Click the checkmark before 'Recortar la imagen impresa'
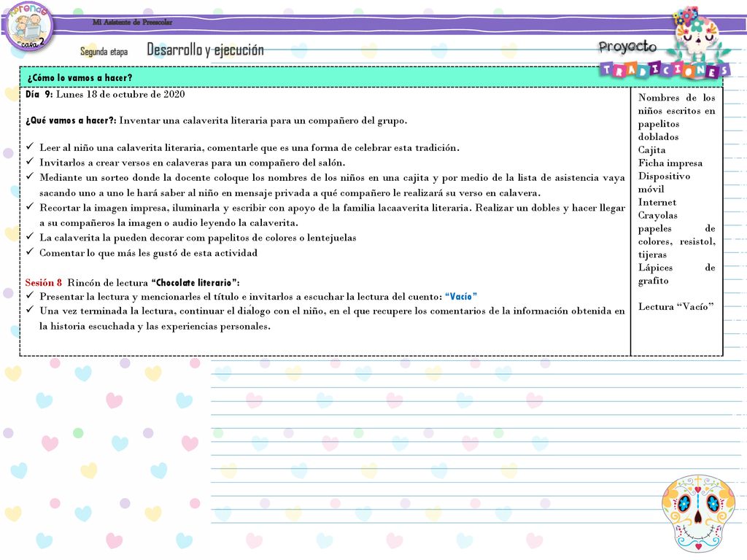Viewport: 747px width, 560px height. coord(30,206)
